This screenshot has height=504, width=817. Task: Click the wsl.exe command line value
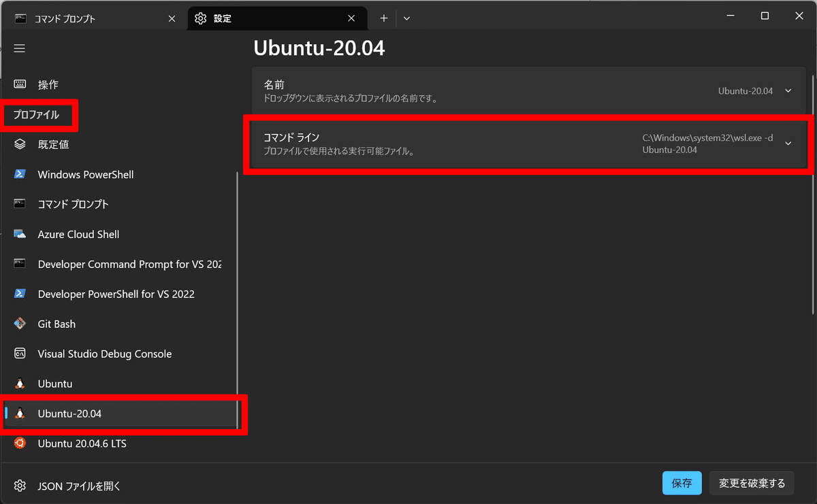707,144
